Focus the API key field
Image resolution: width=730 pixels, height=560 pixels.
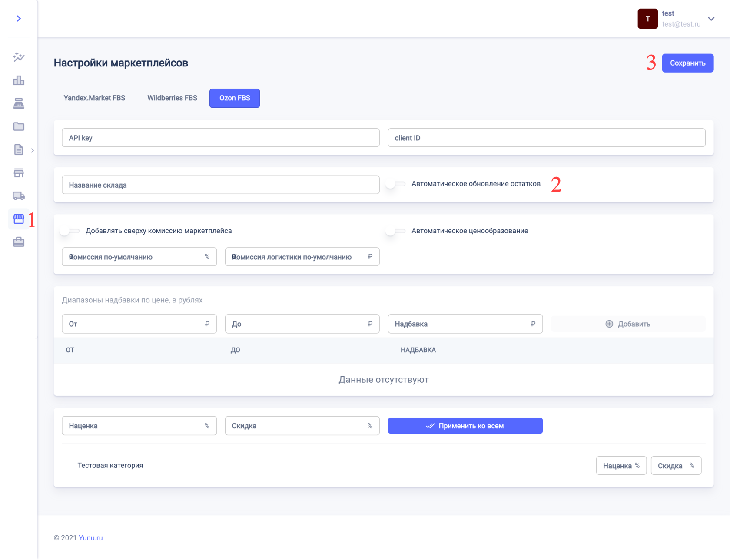[221, 138]
